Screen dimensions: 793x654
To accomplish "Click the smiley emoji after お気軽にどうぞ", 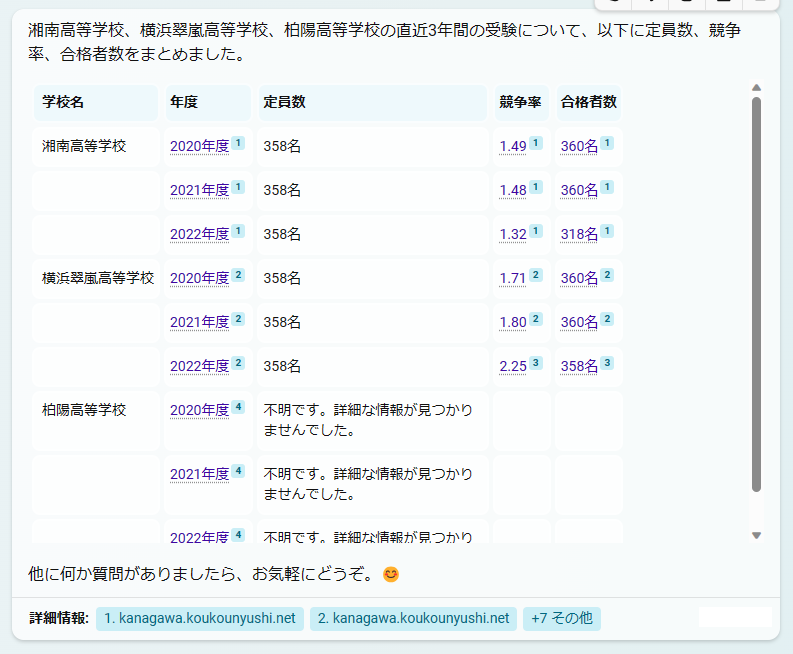I will coord(391,575).
